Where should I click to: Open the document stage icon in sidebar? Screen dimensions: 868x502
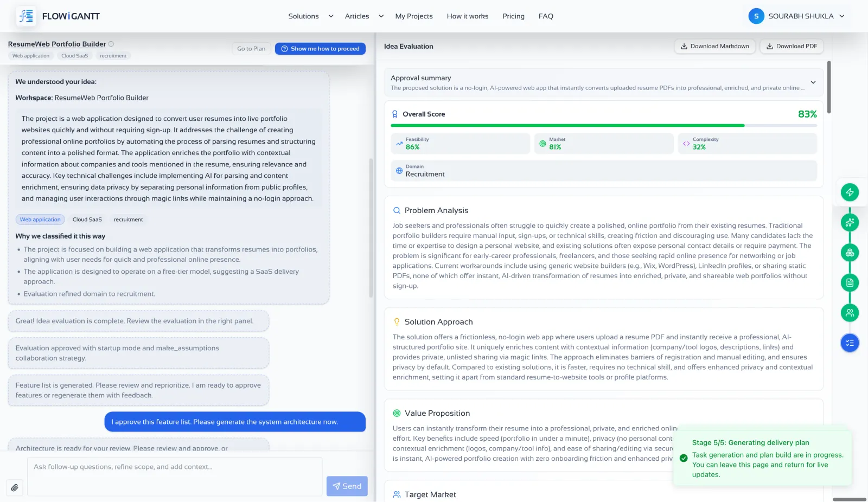pos(850,282)
